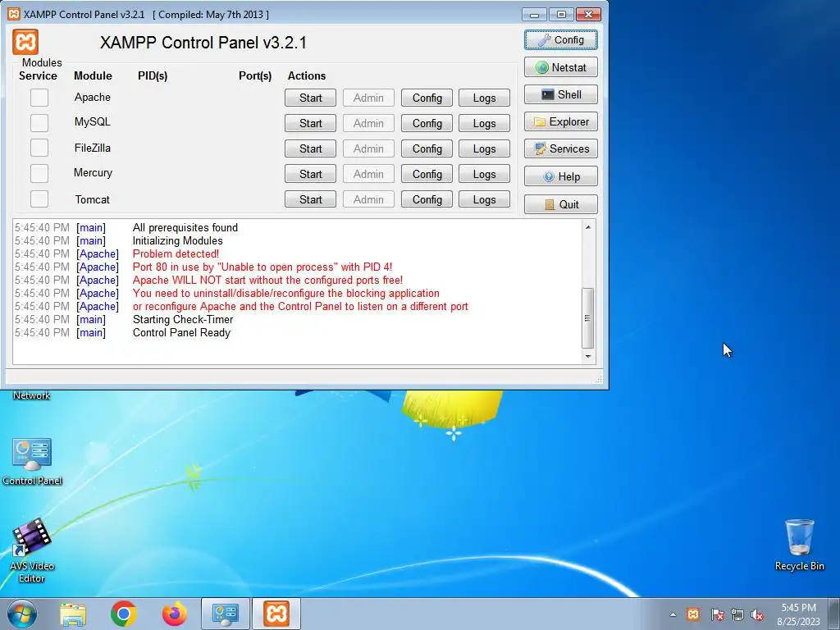Click the log scrollbar up arrow
Screen dimensions: 840x630
(587, 227)
